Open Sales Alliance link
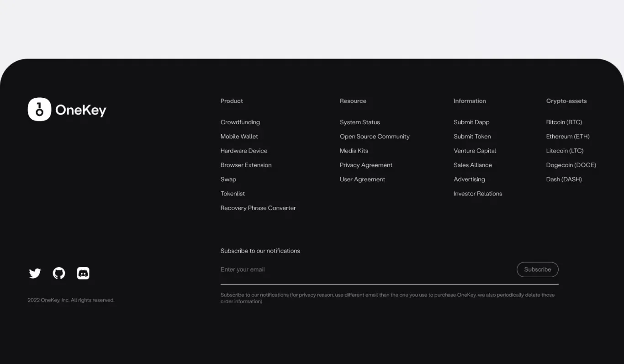This screenshot has height=364, width=624. click(473, 165)
